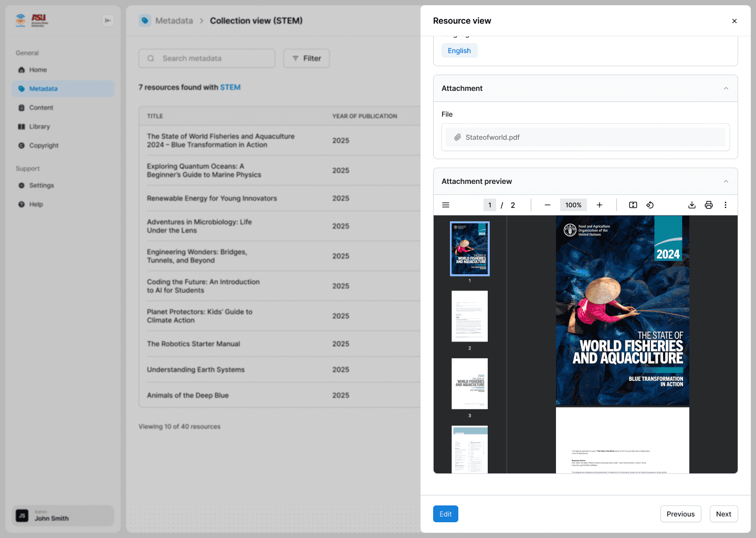Image resolution: width=756 pixels, height=538 pixels.
Task: Click the ASU logo
Action: point(39,20)
